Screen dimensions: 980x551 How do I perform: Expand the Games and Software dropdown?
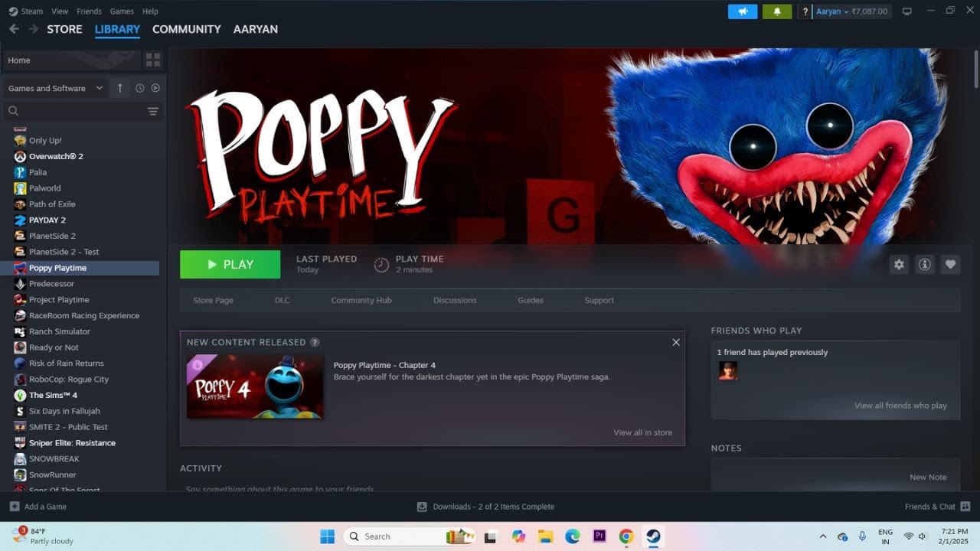(x=55, y=88)
